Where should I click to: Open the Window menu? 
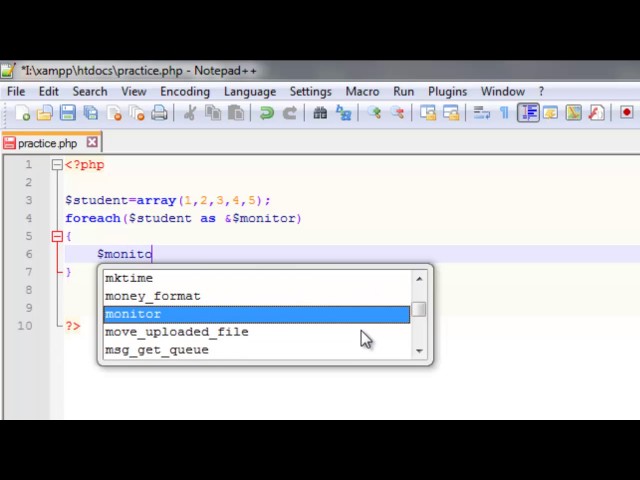click(503, 91)
